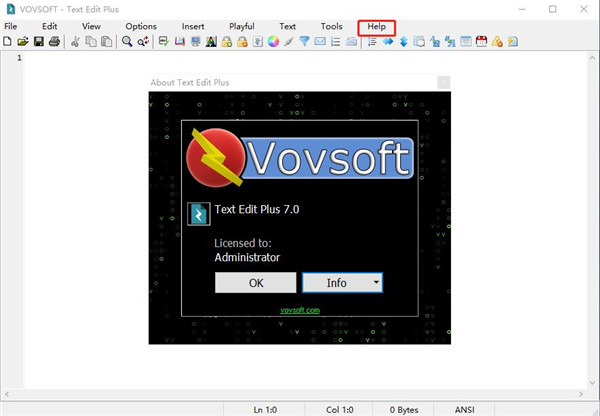Screen dimensions: 600x416
Task: Click the Vovsoft logo banner
Action: pyautogui.click(x=300, y=158)
